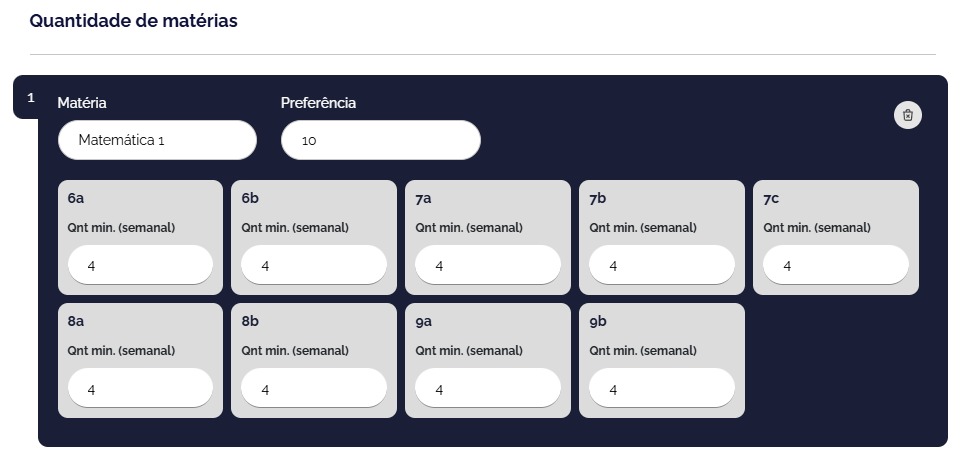Click the 8a class card title
Screen dimensions: 965x461
(76, 321)
